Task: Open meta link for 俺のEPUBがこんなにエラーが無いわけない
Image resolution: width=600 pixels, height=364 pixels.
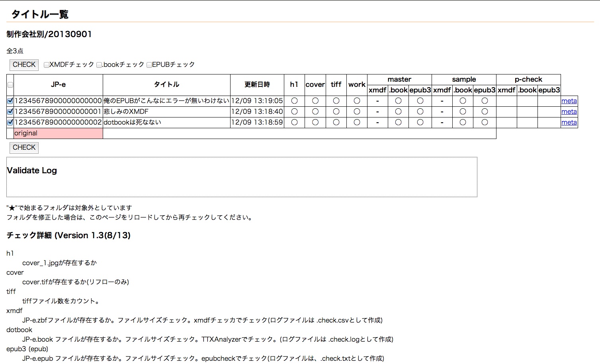Action: 569,101
